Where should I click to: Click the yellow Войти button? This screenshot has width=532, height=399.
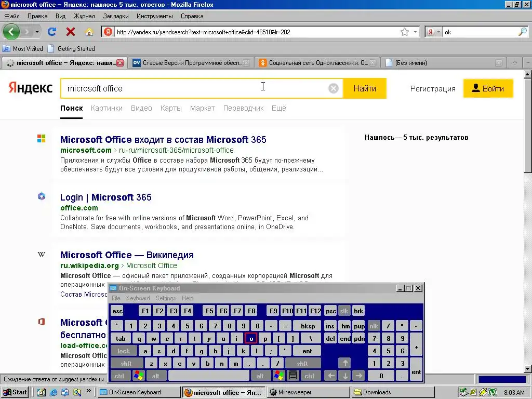(x=488, y=88)
